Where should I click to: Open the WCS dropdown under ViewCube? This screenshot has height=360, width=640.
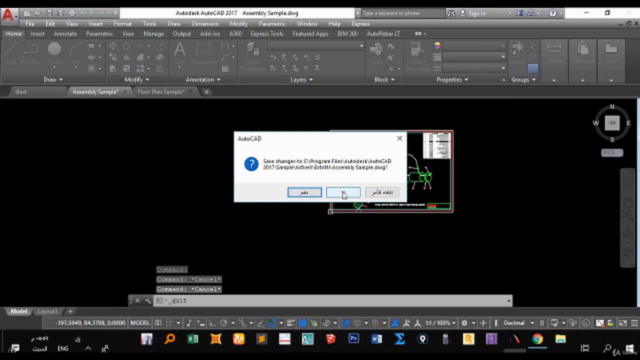612,153
